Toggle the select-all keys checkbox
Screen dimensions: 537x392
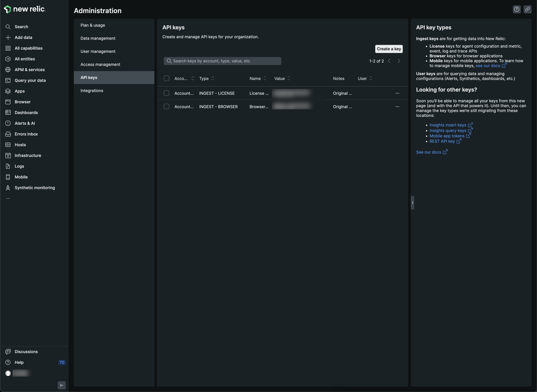[166, 78]
